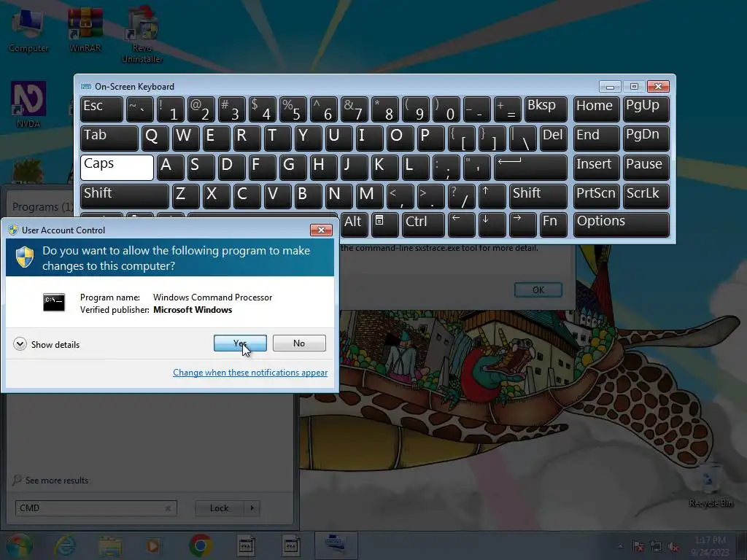Open Change when these notifications appear link
The height and width of the screenshot is (560, 747).
tap(250, 373)
